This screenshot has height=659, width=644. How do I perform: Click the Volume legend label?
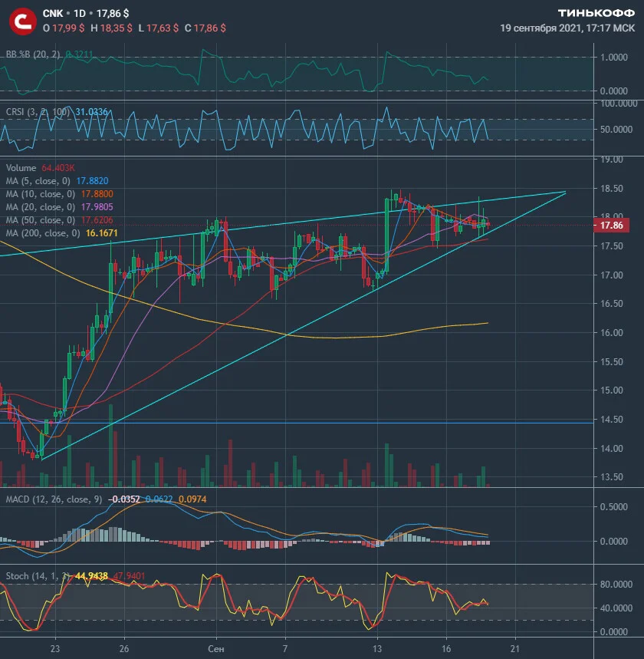tap(21, 168)
